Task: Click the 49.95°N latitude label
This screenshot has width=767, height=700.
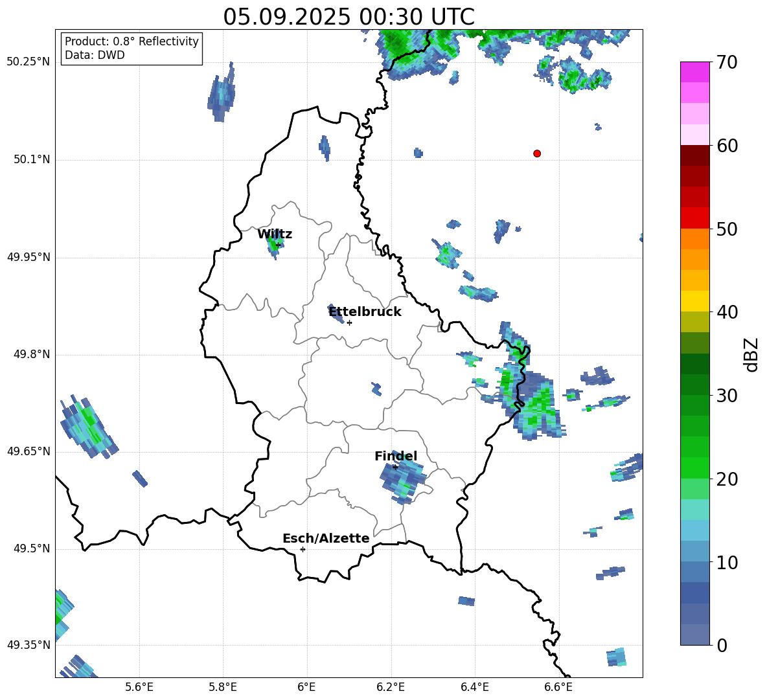Action: tap(29, 257)
